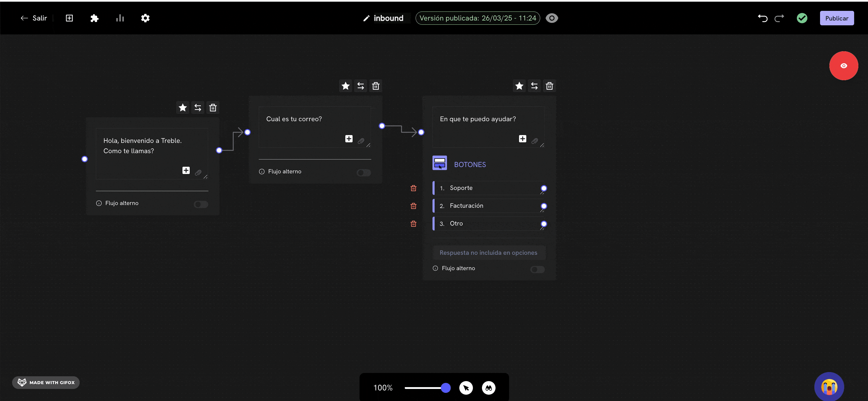Click 'Respuesta no incluida en opciones'
The image size is (868, 401).
[x=488, y=253]
